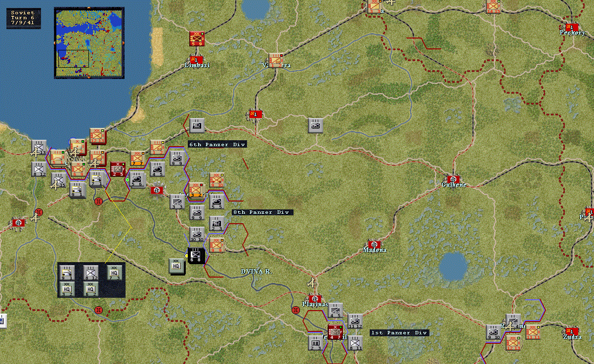Select the Soviet 6-9 counter near the coast

click(x=78, y=169)
